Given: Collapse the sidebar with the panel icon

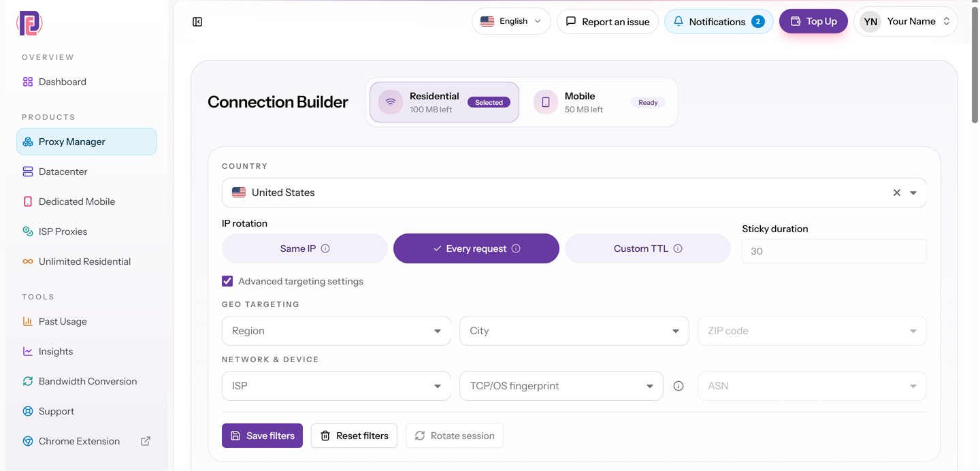Looking at the screenshot, I should (x=197, y=22).
